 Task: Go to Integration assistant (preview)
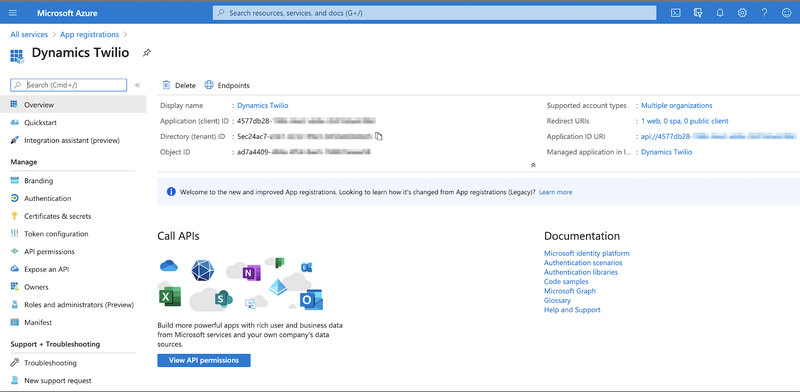click(73, 140)
